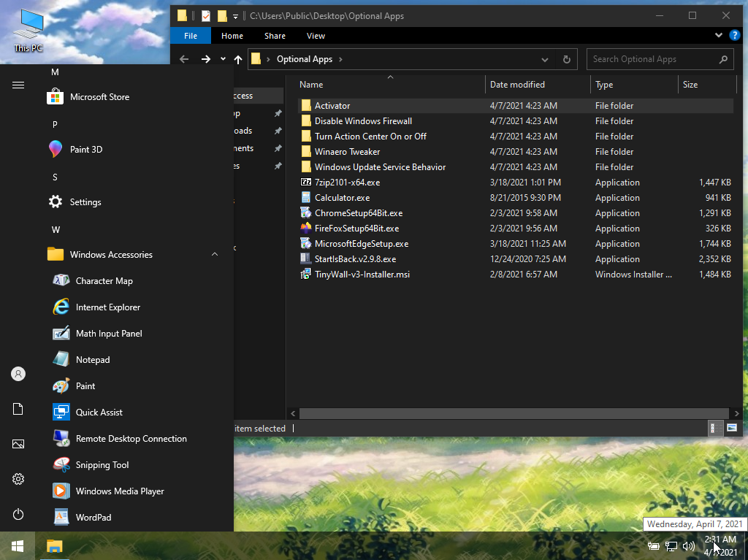Open File Explorer from the taskbar
The height and width of the screenshot is (560, 748).
pos(54,545)
